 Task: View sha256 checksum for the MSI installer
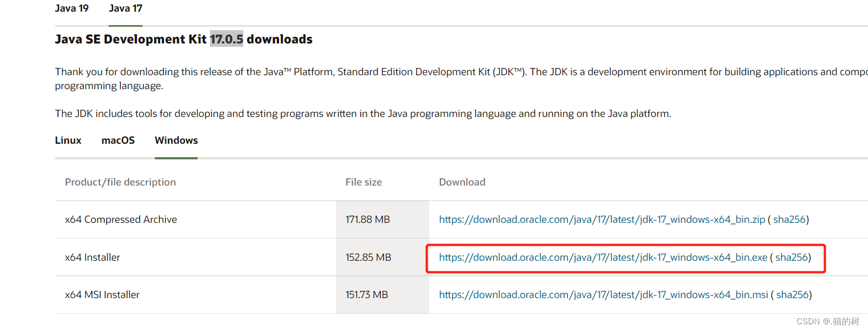coord(792,294)
